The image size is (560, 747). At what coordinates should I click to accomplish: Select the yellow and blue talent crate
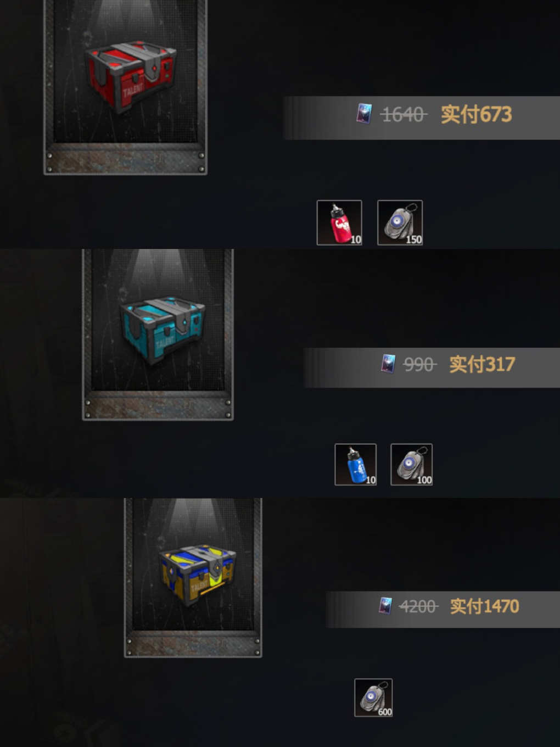coord(198,575)
